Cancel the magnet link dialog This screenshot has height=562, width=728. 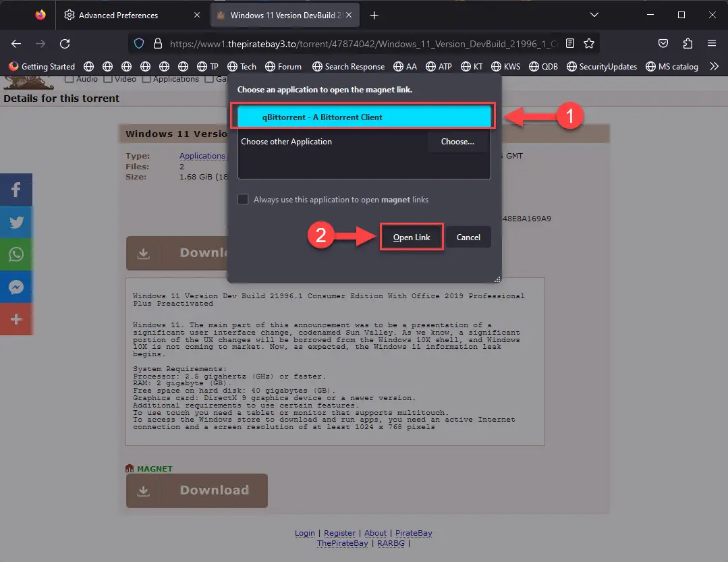(x=468, y=237)
